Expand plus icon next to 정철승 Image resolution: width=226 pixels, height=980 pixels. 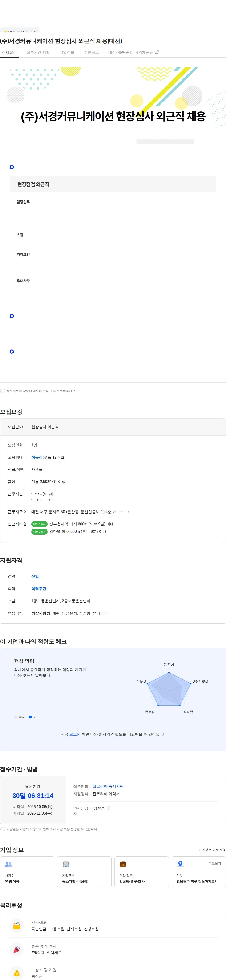[x=109, y=808]
